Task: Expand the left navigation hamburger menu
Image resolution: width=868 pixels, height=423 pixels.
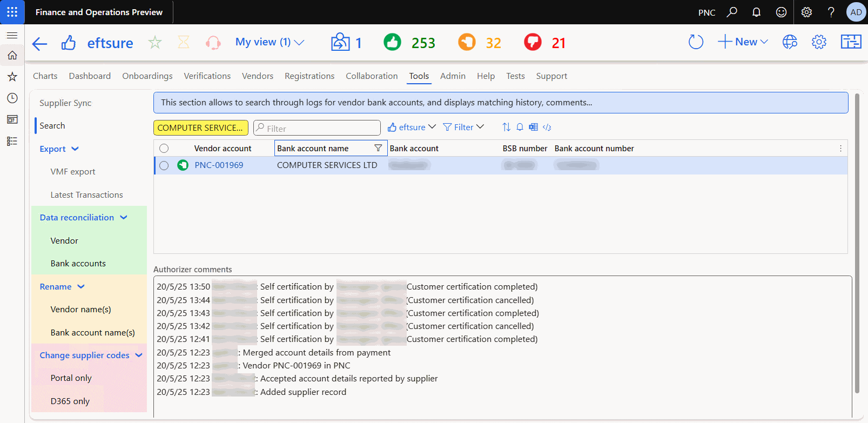Action: (12, 35)
